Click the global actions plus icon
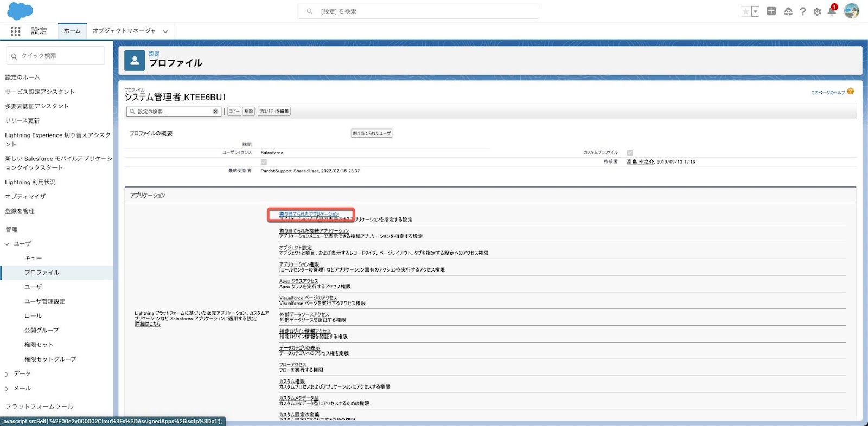 (x=771, y=11)
